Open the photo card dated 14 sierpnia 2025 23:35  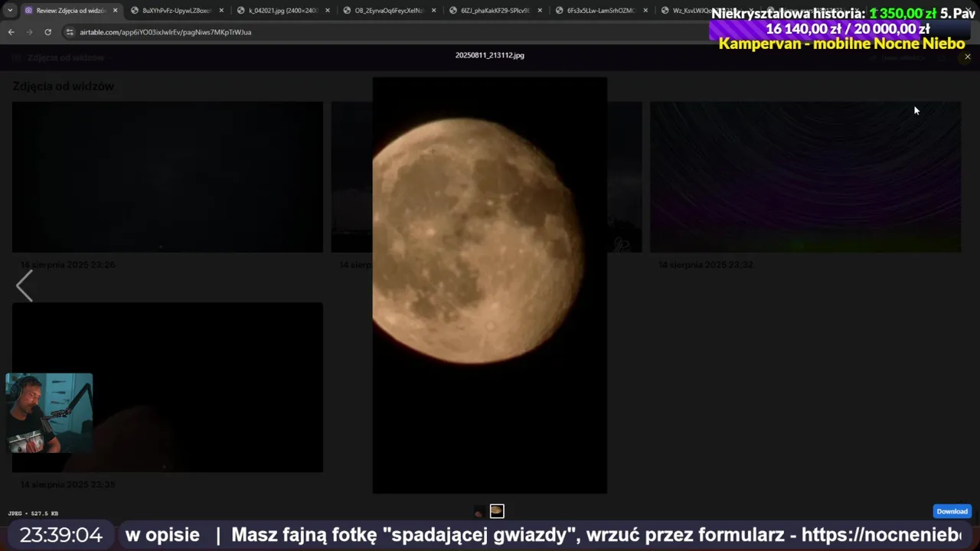[167, 387]
